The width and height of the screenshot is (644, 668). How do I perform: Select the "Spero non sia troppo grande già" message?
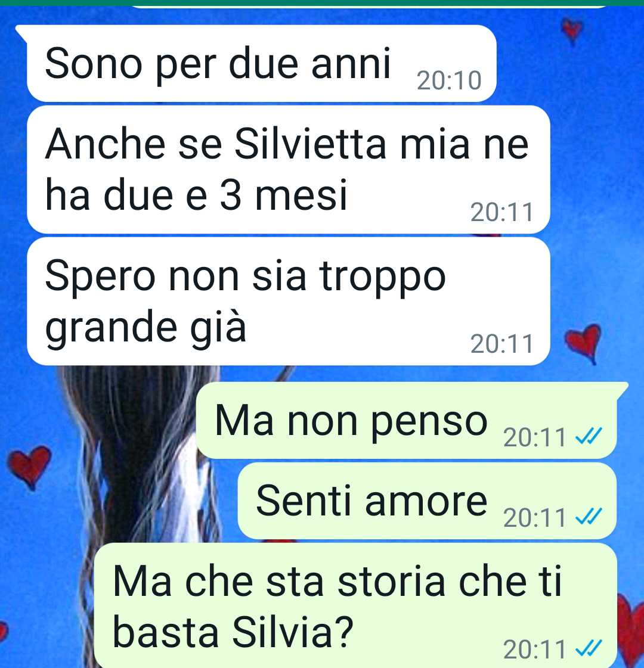(x=289, y=301)
